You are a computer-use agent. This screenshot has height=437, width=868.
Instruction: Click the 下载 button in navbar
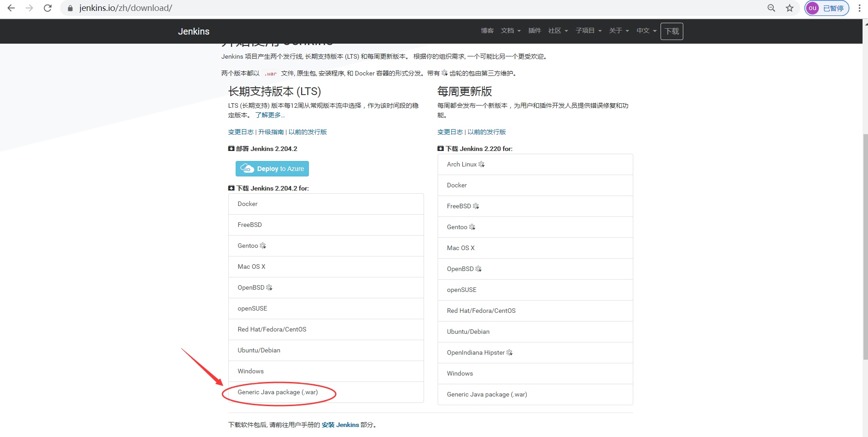point(671,31)
